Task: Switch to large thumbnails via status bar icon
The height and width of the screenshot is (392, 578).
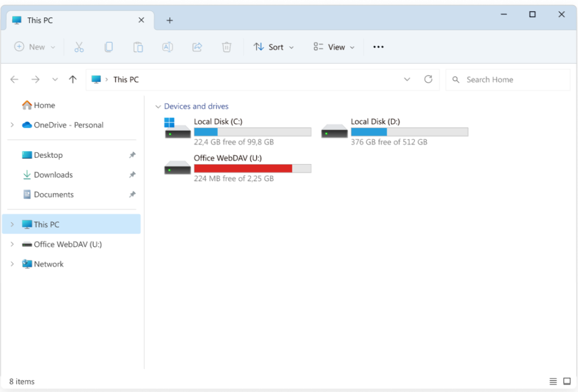Action: [x=567, y=381]
